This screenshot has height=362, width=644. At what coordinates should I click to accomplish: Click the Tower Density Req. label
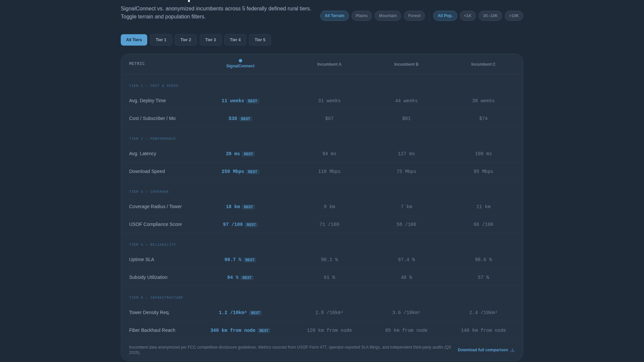point(149,312)
